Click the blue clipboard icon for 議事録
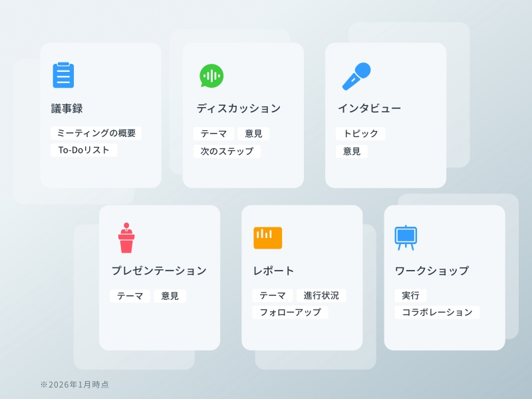This screenshot has width=532, height=399. (x=63, y=75)
